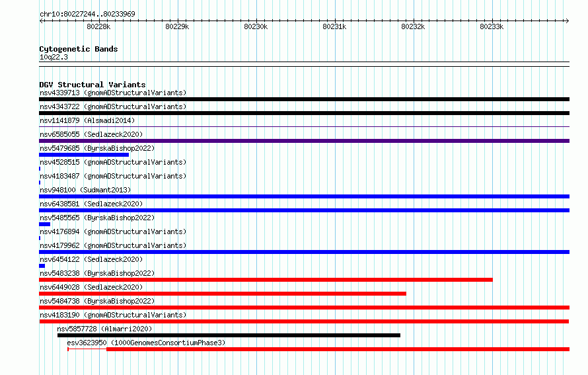Open esv3623950 1000GenomesConsortiumPhase3 label
The height and width of the screenshot is (375, 588).
point(146,343)
